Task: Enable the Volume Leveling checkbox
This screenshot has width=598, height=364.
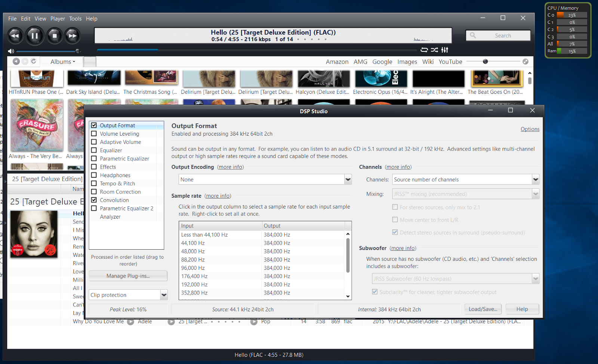Action: pyautogui.click(x=94, y=134)
